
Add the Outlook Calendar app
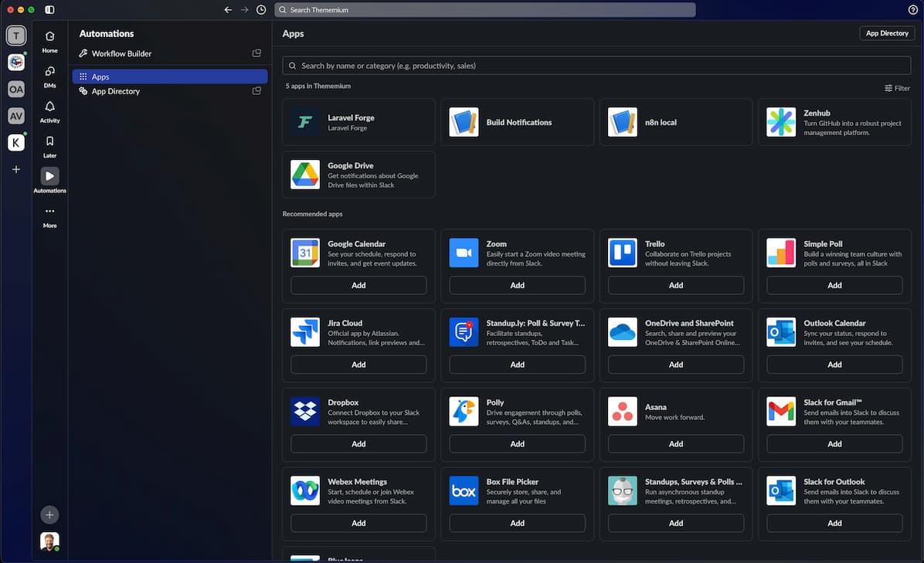[x=834, y=365]
